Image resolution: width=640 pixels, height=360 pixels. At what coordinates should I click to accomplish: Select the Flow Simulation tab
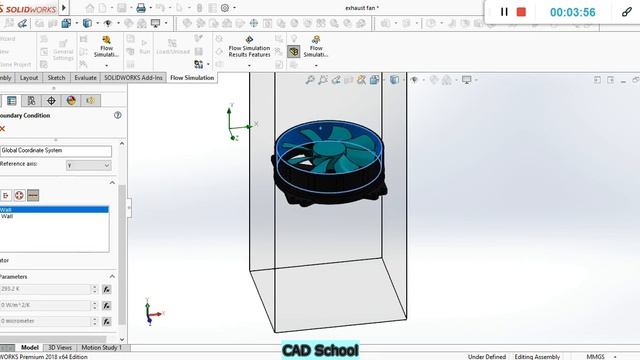pos(192,78)
